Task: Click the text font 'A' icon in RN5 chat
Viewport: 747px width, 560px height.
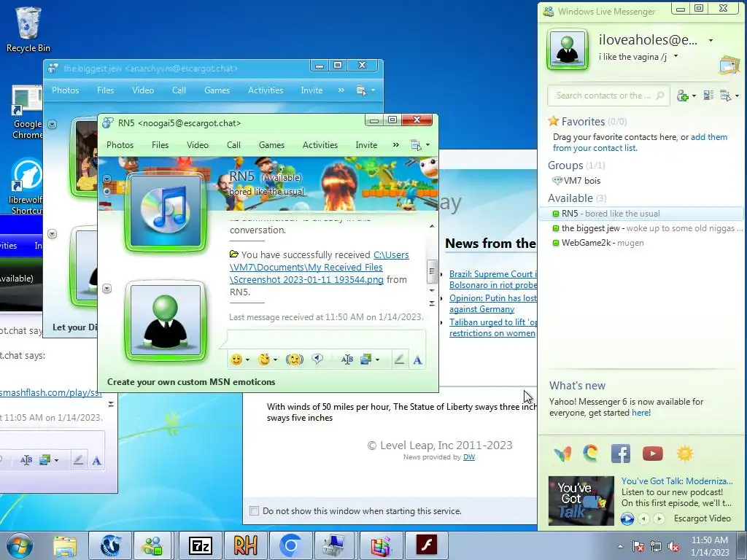Action: pos(417,360)
